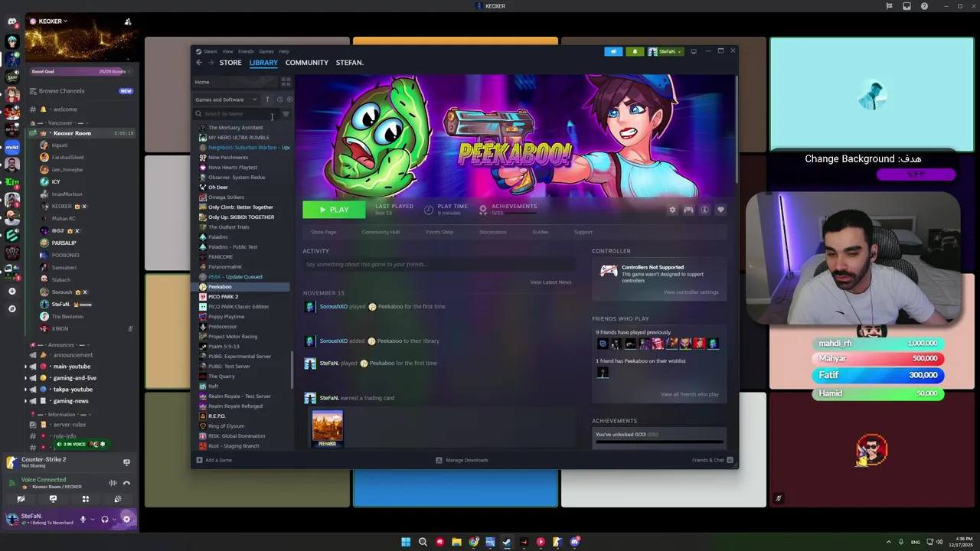Viewport: 980px width, 551px height.
Task: Open Discord user settings gear
Action: [x=126, y=519]
